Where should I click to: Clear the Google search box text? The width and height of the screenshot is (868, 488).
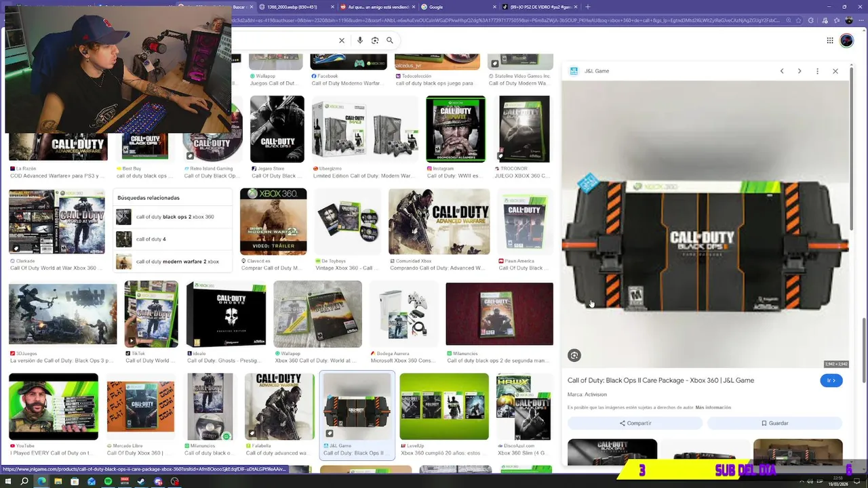click(342, 41)
